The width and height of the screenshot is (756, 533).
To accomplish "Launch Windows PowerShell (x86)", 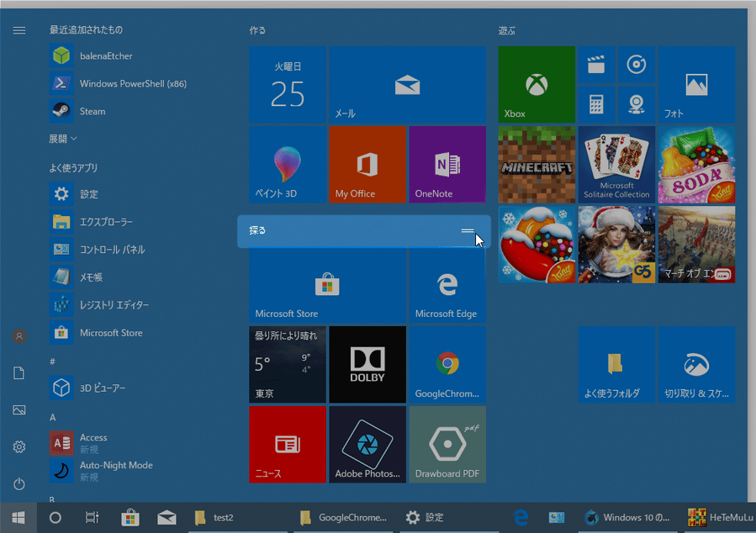I will 118,83.
